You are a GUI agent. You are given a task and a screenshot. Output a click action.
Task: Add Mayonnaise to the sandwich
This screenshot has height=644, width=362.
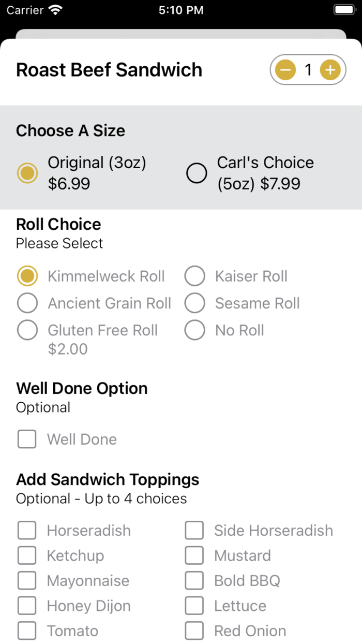[x=27, y=581]
